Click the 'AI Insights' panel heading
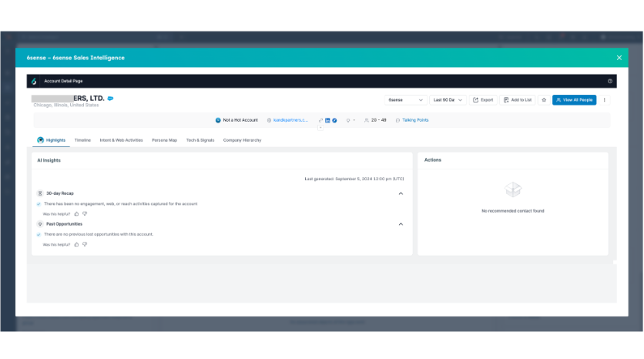Screen dimensions: 644x359 pyautogui.click(x=49, y=160)
